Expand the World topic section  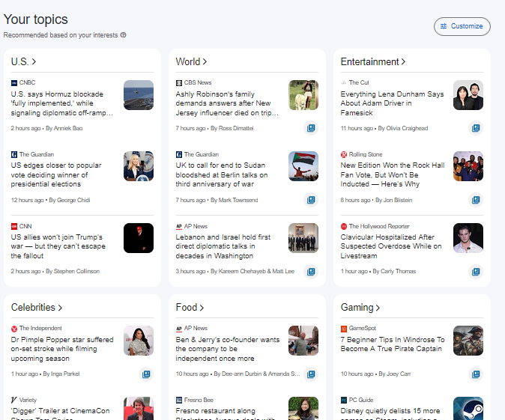pyautogui.click(x=191, y=61)
